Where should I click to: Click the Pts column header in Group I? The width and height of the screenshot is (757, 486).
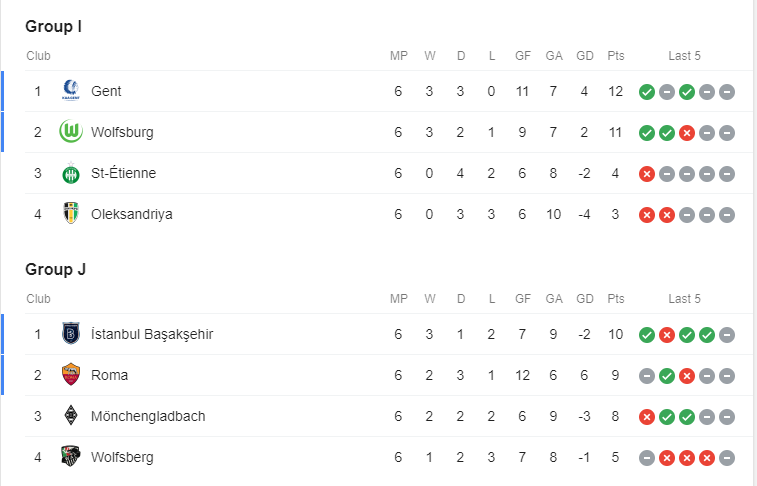pos(615,56)
